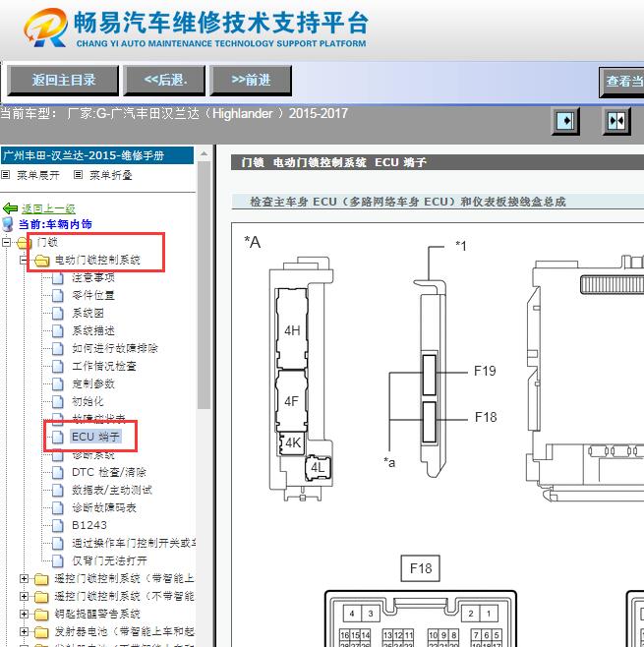Open the 初始化 page
The image size is (644, 647).
pos(88,401)
